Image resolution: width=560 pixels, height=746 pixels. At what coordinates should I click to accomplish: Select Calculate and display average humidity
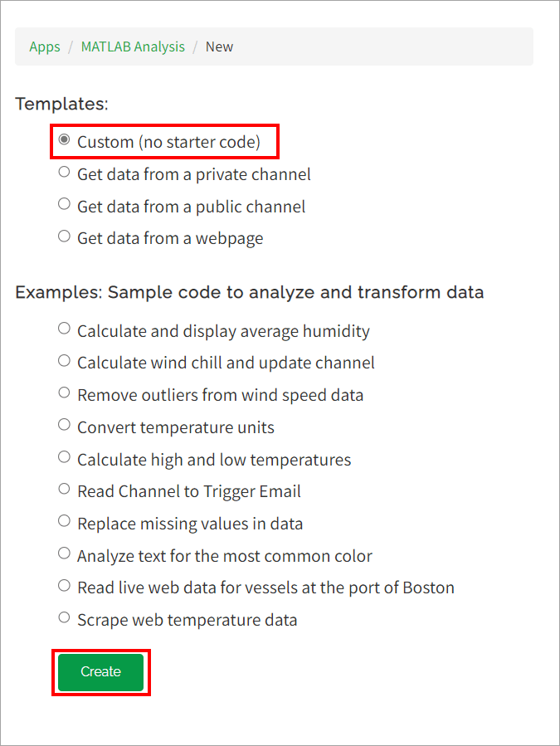(x=65, y=329)
